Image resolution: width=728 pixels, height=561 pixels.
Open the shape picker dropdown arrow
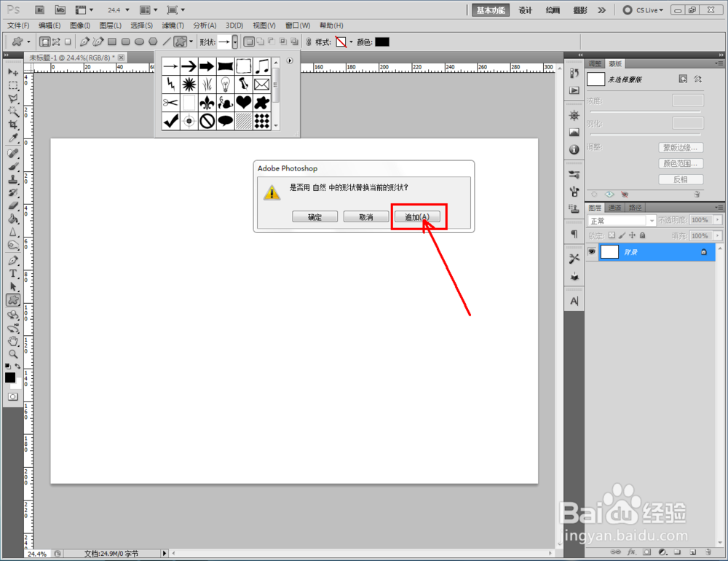tap(235, 42)
